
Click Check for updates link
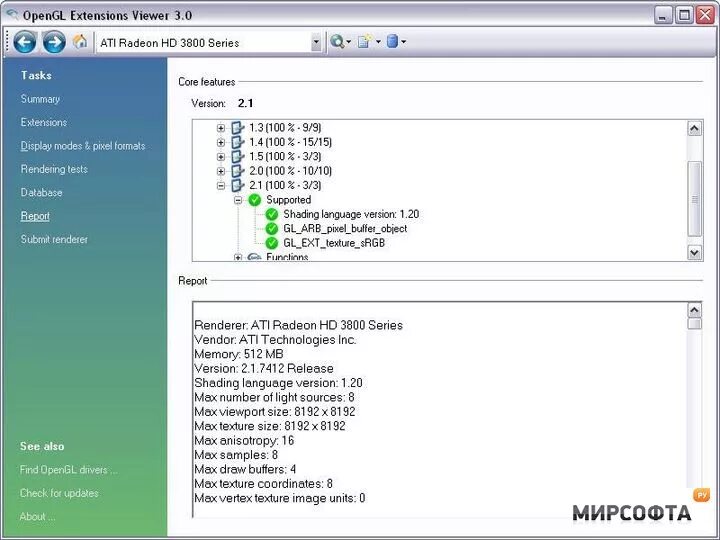pyautogui.click(x=59, y=493)
